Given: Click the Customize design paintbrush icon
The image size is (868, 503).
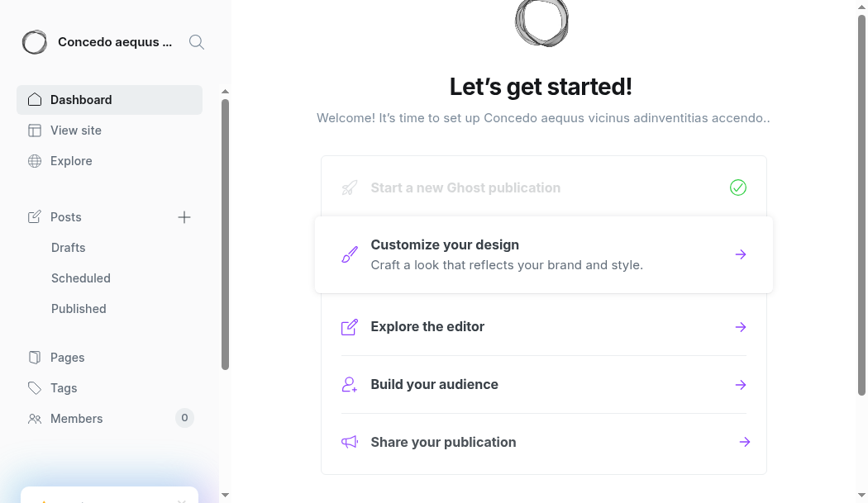Looking at the screenshot, I should pos(350,254).
